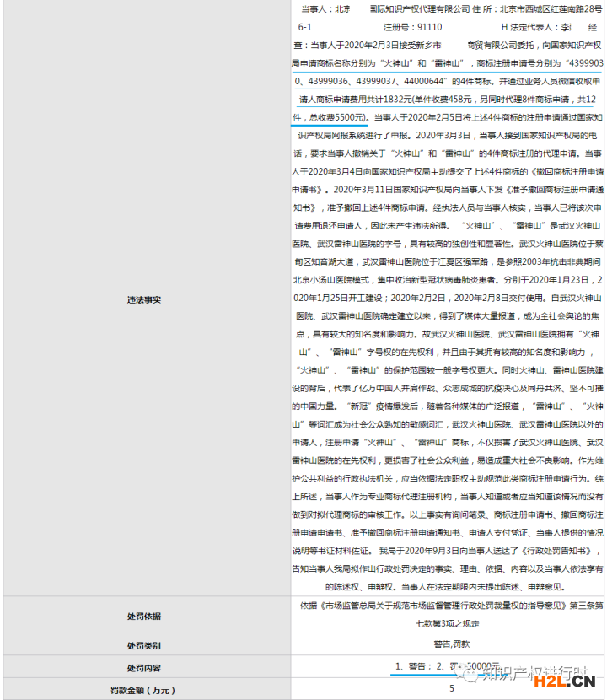
Task: Click the 第三条第七款第3项之规定 line
Action: click(452, 625)
